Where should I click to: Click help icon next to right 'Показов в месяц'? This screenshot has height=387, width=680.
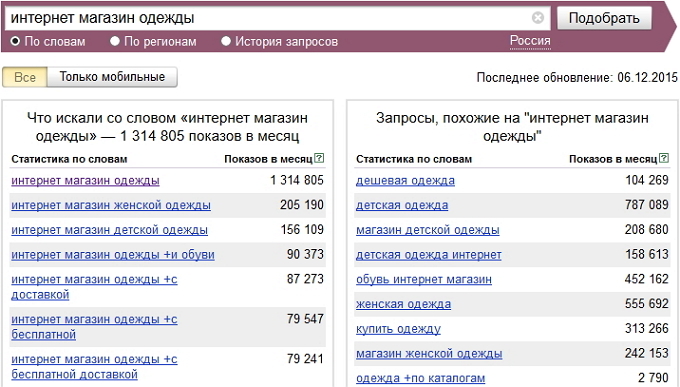click(x=664, y=158)
